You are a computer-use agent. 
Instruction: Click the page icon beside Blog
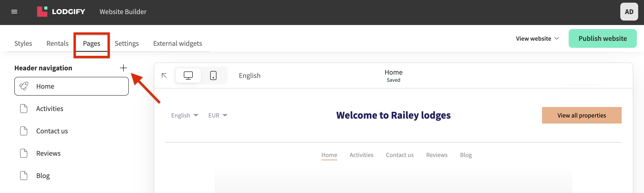(24, 176)
